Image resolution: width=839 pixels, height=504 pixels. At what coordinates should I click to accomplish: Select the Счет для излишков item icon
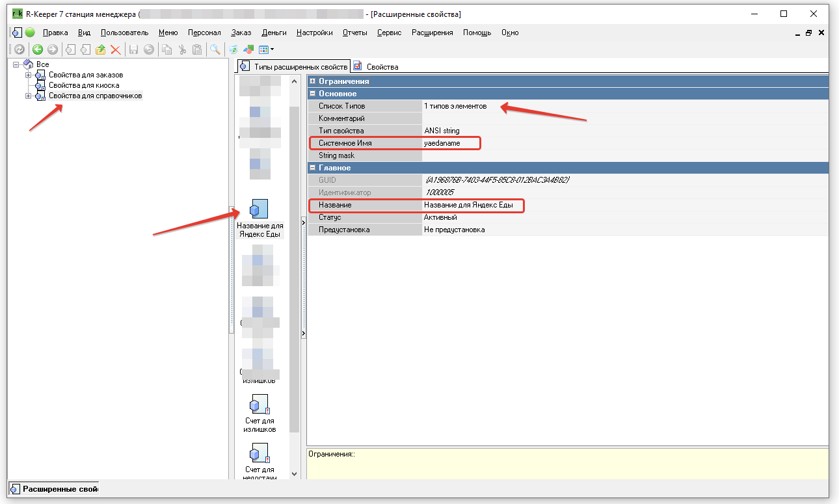[260, 403]
